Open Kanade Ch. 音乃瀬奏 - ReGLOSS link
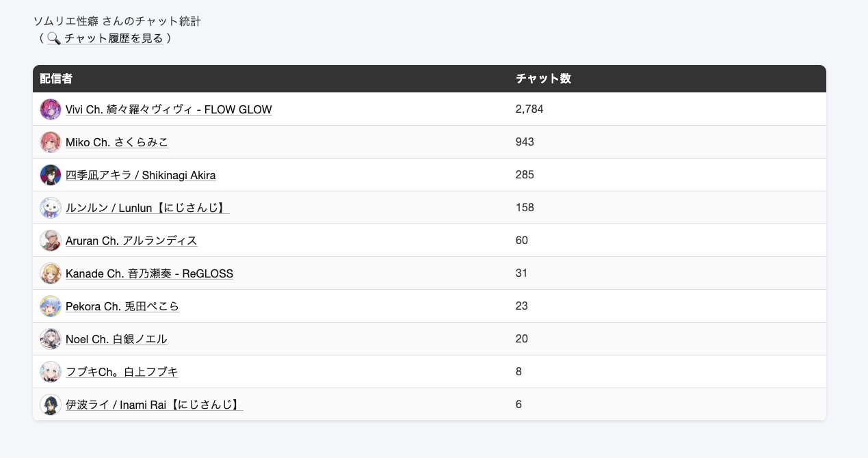 pyautogui.click(x=149, y=273)
